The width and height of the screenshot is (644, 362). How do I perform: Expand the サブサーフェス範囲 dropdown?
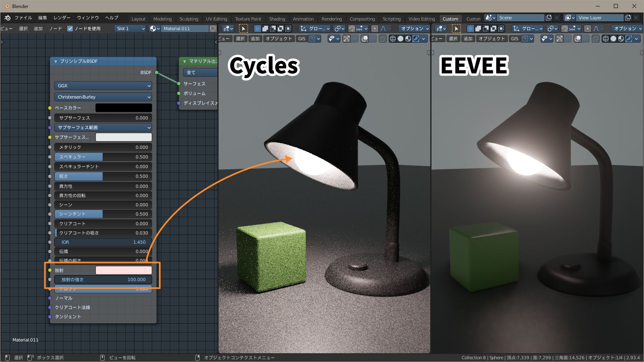pos(103,128)
